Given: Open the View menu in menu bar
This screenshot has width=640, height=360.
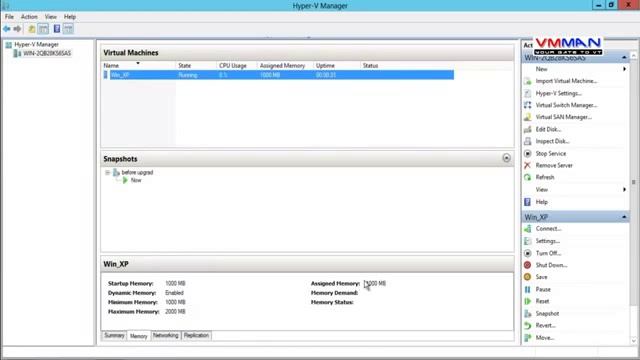Looking at the screenshot, I should pos(51,17).
